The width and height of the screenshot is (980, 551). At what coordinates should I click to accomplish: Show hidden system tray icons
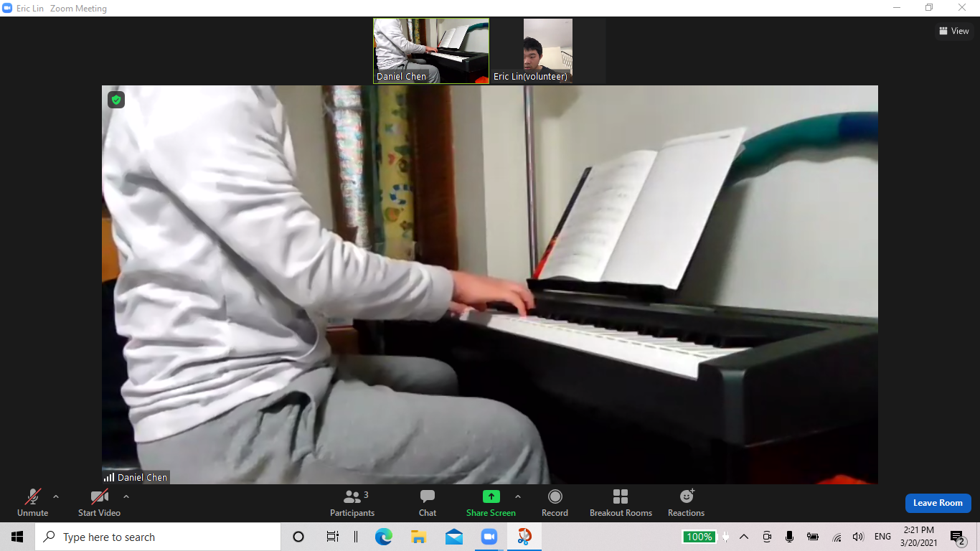(x=744, y=537)
